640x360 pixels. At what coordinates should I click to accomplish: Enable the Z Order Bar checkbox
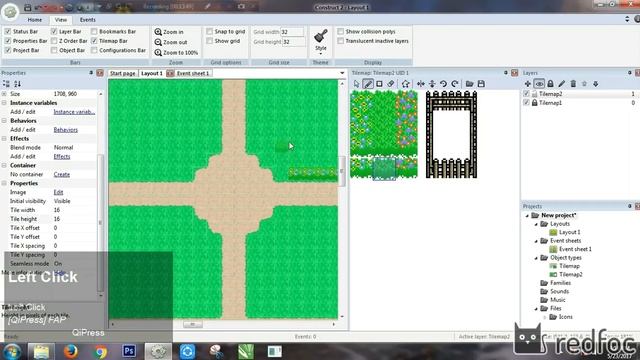click(54, 41)
